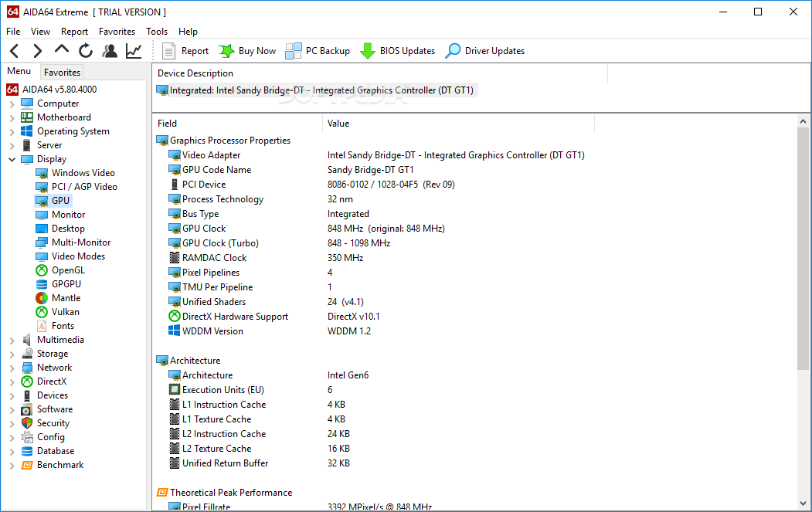812x512 pixels.
Task: Select the Execution Units (EU) row
Action: tap(250, 390)
